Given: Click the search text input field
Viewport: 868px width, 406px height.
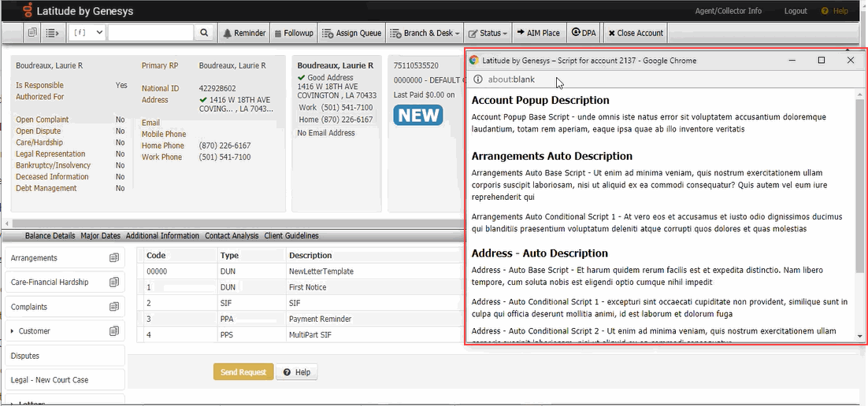Looking at the screenshot, I should pyautogui.click(x=150, y=33).
